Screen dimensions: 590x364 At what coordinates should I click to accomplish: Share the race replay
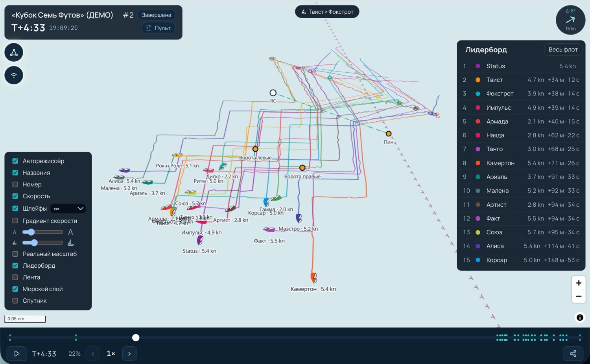pos(573,354)
